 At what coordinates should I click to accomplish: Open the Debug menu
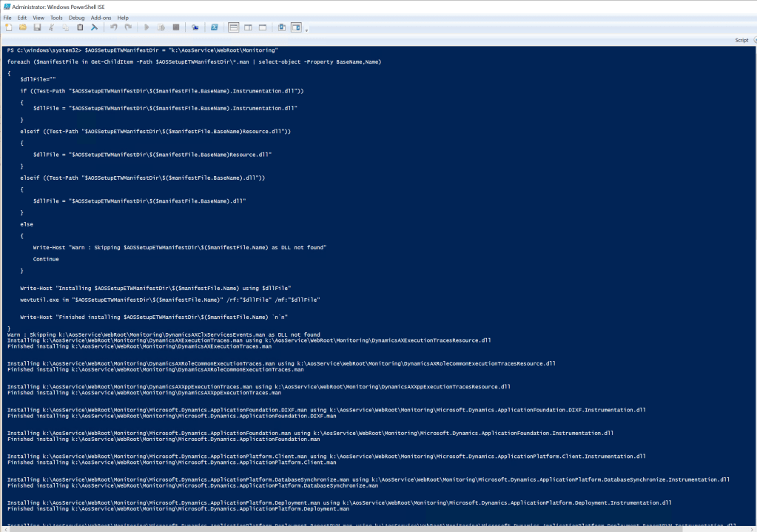tap(76, 17)
